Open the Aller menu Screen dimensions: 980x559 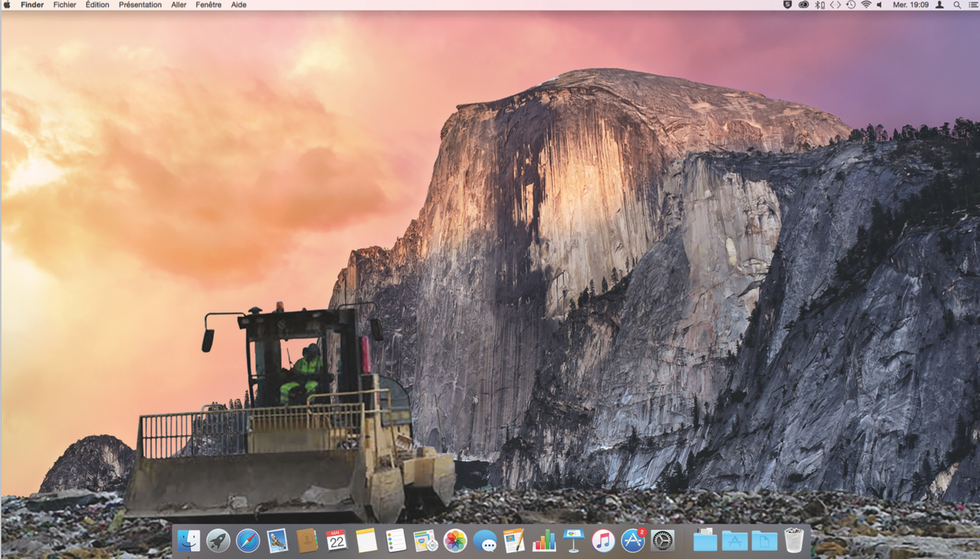click(x=178, y=5)
